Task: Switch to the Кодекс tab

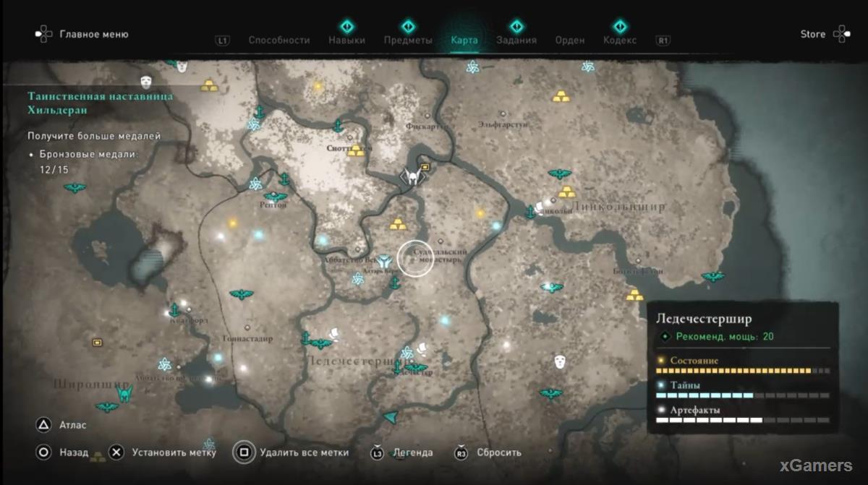Action: pyautogui.click(x=620, y=40)
